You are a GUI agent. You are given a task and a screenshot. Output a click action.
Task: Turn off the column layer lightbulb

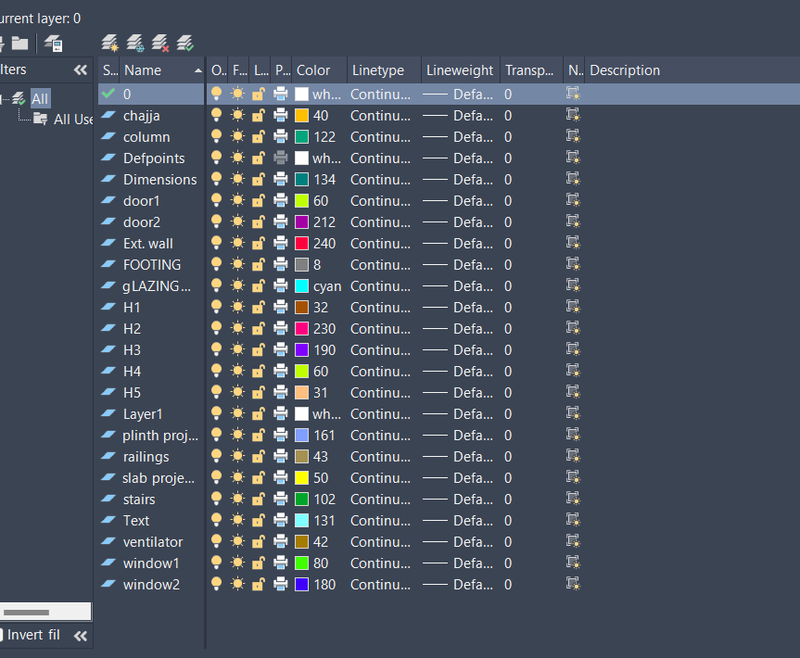pos(216,137)
